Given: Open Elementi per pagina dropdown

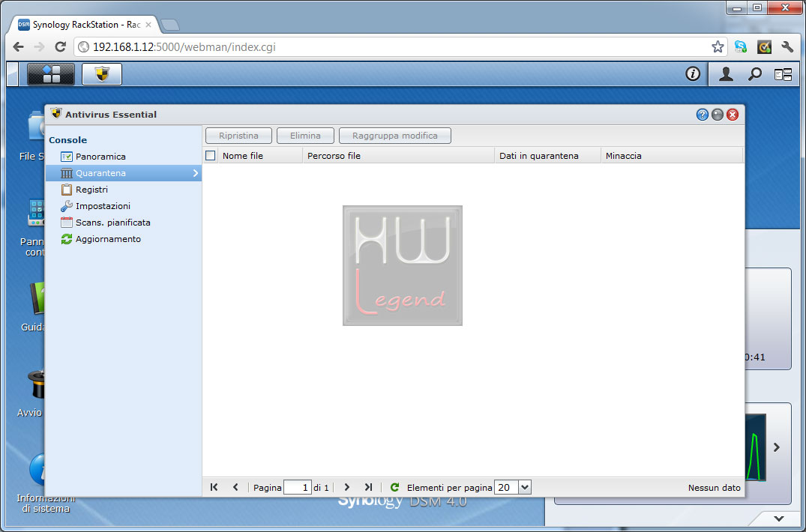Looking at the screenshot, I should 525,487.
